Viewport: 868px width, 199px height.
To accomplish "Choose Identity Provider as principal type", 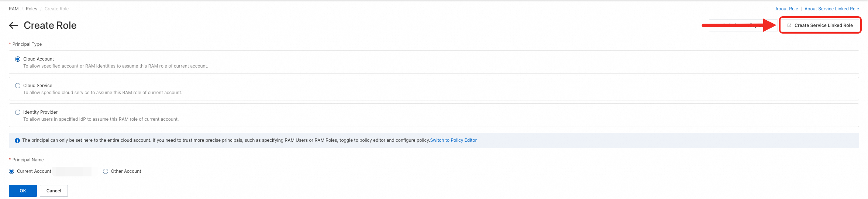I will 18,112.
